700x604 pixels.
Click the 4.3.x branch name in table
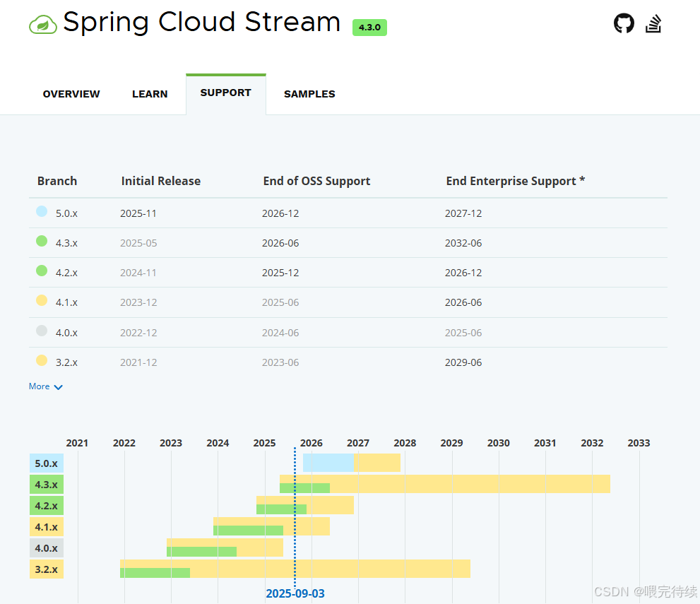click(x=66, y=243)
